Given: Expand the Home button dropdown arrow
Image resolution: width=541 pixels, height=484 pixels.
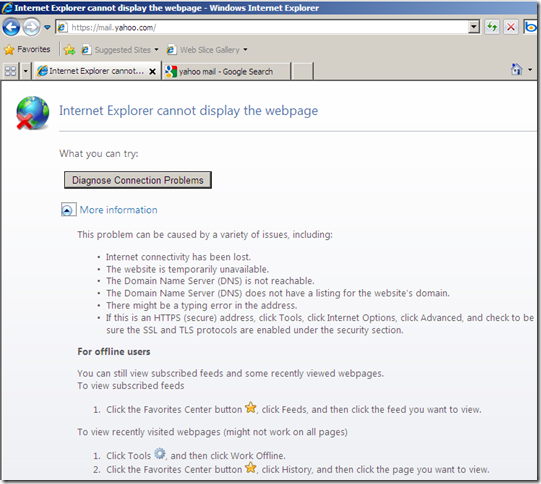Looking at the screenshot, I should 530,70.
